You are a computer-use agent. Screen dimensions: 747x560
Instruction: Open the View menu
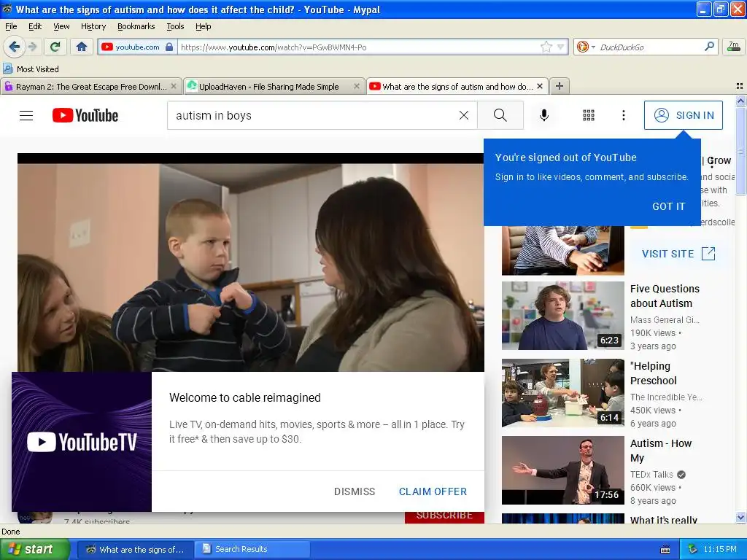pos(61,26)
